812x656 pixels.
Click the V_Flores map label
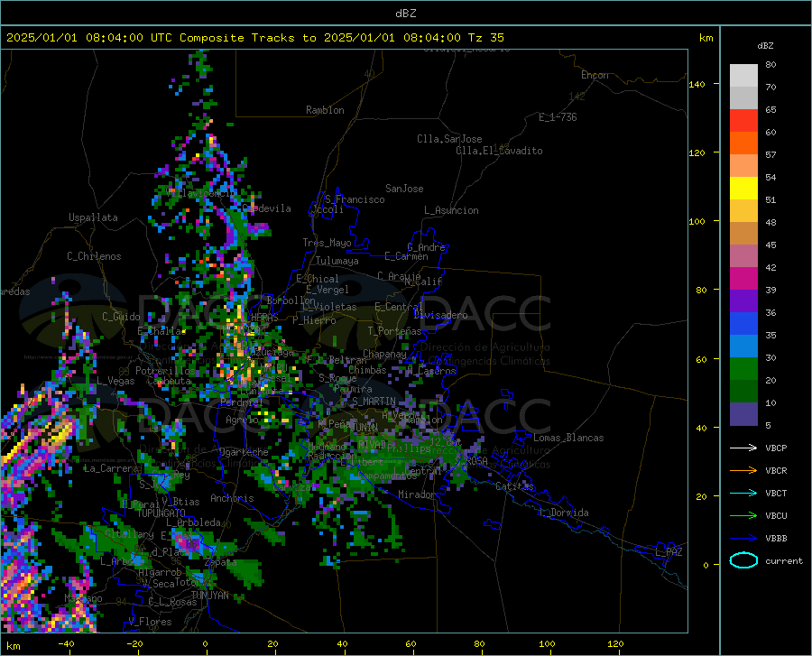pyautogui.click(x=150, y=622)
